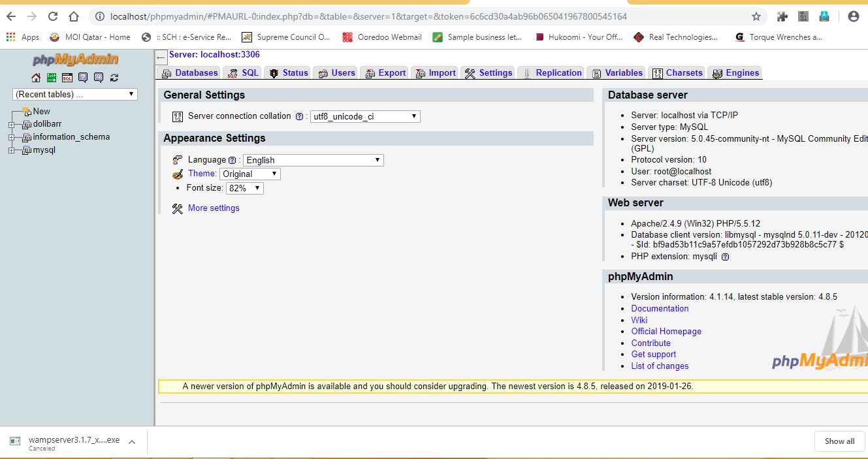Open the Theme dropdown set to Original
Viewport: 868px width, 459px height.
(x=250, y=174)
